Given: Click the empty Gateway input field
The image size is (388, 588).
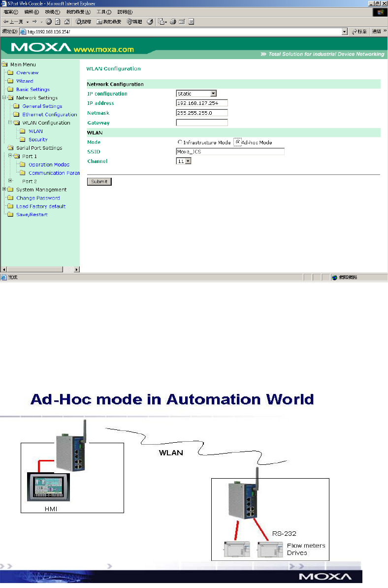Looking at the screenshot, I should (x=202, y=123).
